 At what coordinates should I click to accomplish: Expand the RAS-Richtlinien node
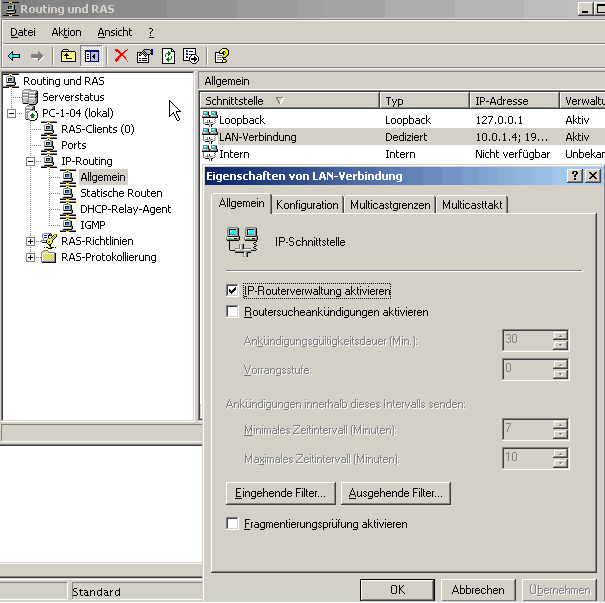[x=30, y=242]
